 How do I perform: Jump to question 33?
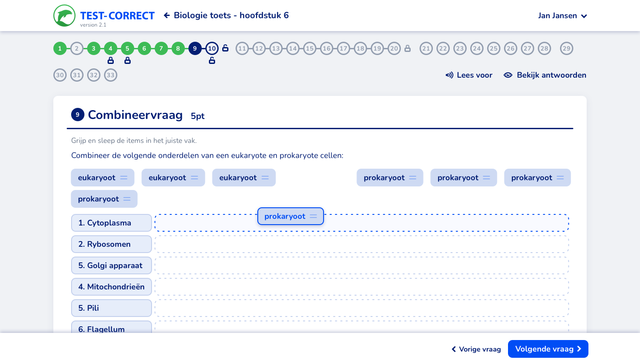tap(111, 75)
